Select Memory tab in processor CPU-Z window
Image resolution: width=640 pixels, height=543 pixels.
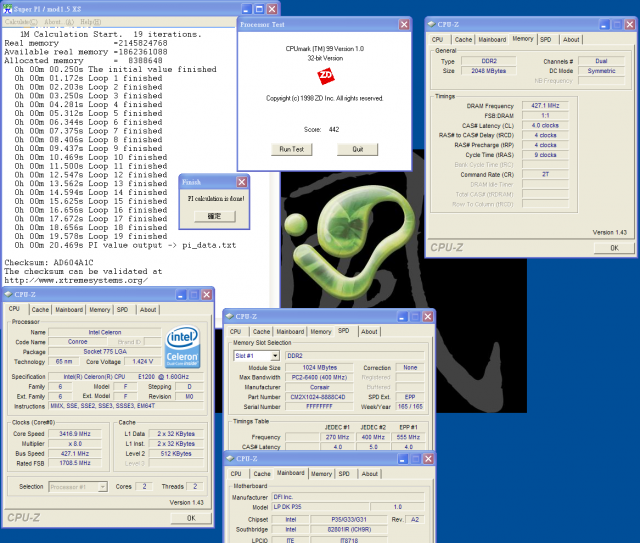pos(100,309)
